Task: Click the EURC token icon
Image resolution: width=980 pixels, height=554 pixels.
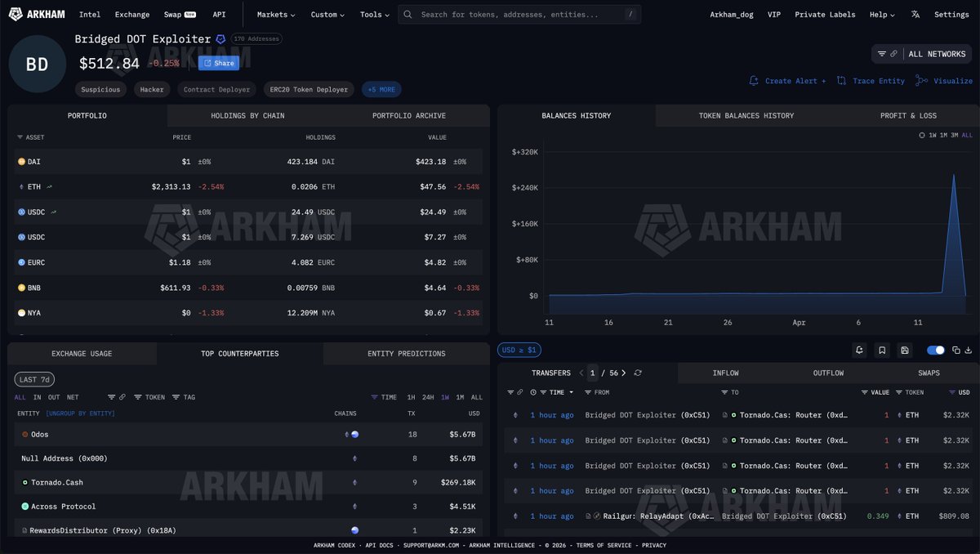Action: pyautogui.click(x=21, y=262)
